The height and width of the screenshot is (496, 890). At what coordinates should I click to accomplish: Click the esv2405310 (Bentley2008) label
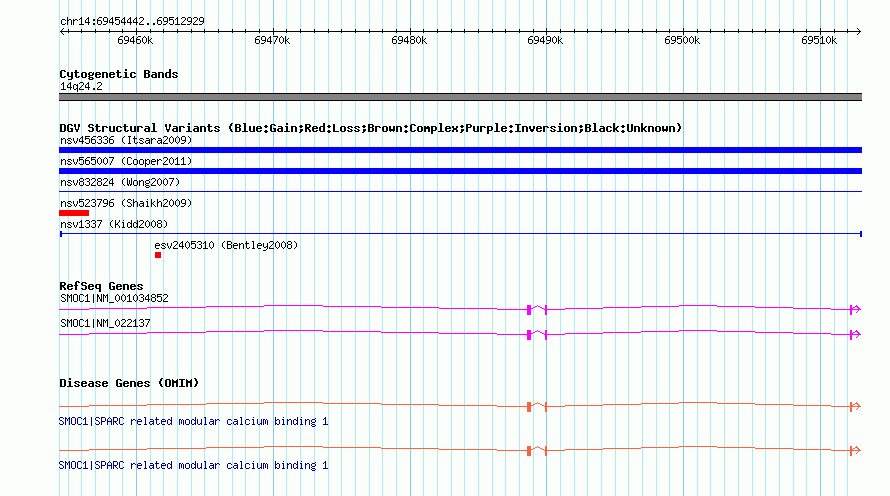coord(226,245)
